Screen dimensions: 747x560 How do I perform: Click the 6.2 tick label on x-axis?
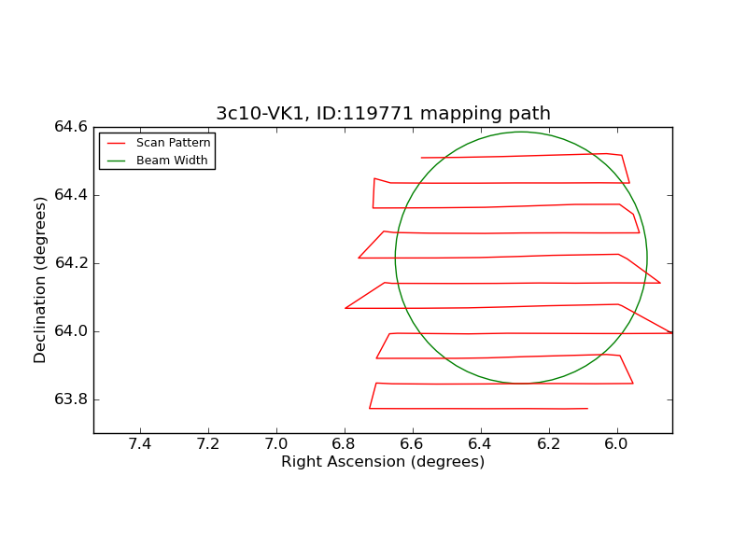click(x=548, y=444)
